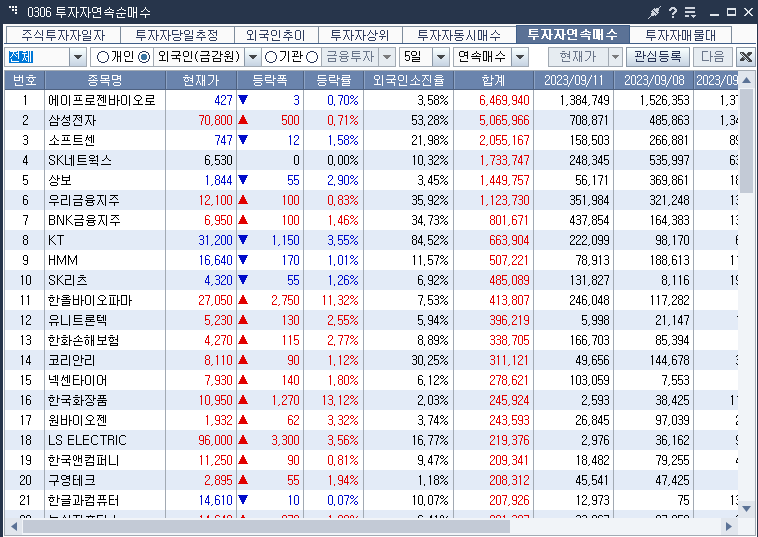This screenshot has height=537, width=758.
Task: Select the 기관 radio button
Action: (x=271, y=57)
